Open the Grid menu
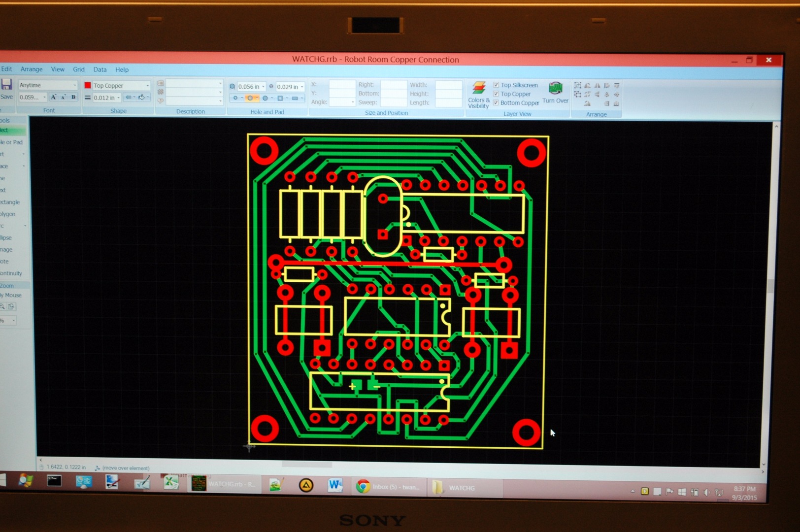Screen dimensions: 800x532 pyautogui.click(x=79, y=69)
